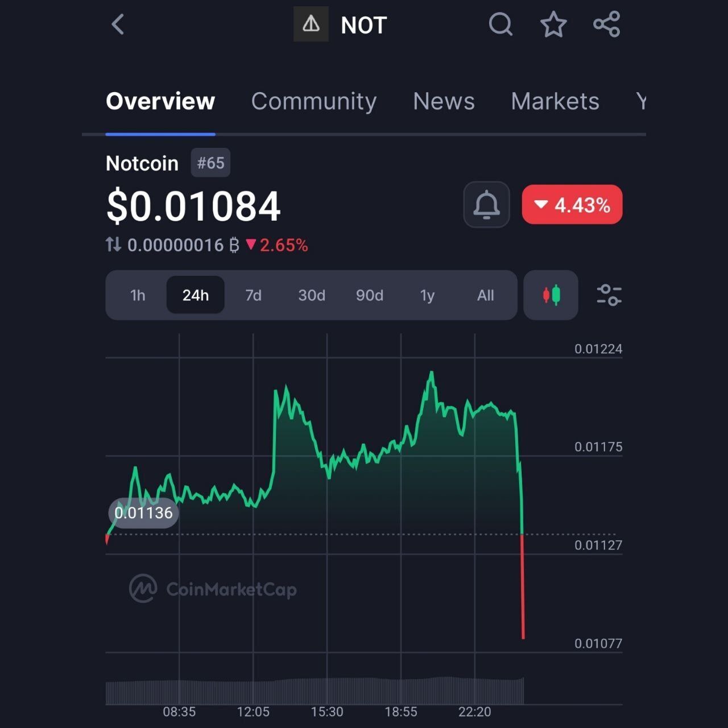Image resolution: width=728 pixels, height=728 pixels.
Task: Tap the share icon
Action: click(x=607, y=24)
